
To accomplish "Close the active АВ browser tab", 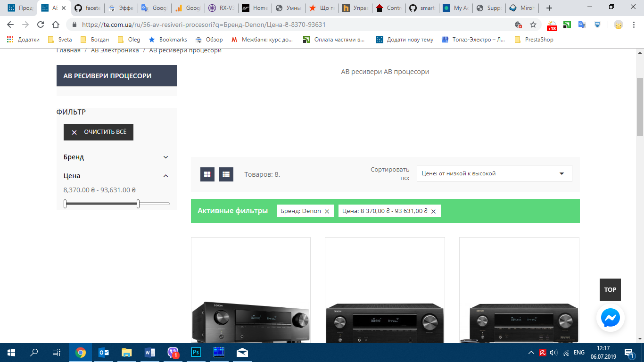I will pos(64,8).
